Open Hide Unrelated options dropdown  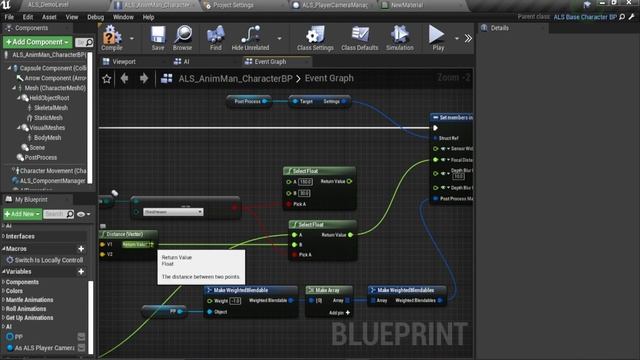tap(280, 38)
